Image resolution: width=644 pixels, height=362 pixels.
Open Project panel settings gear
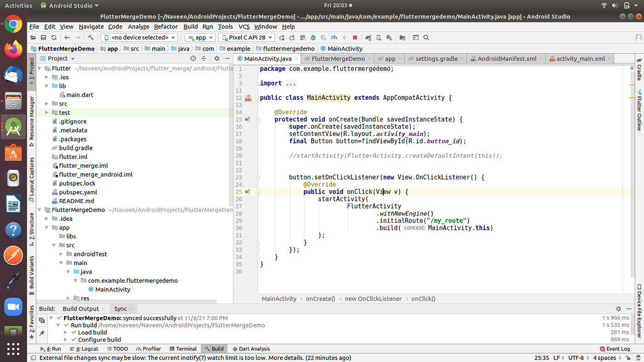217,58
